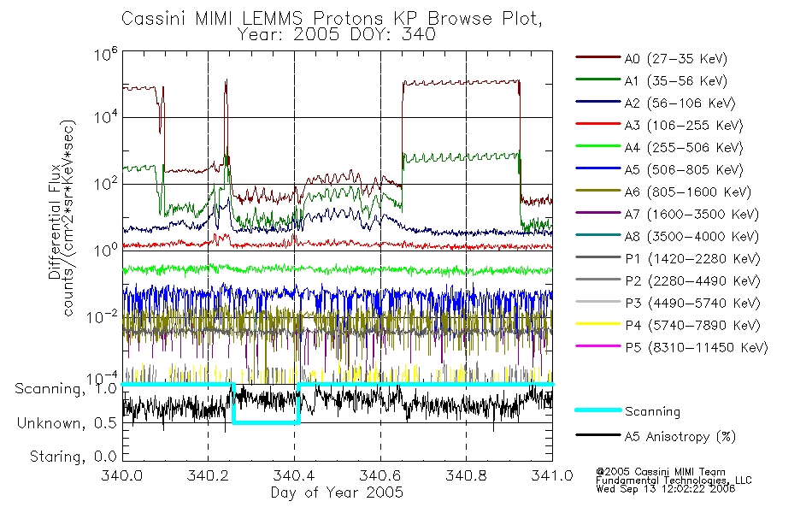
Task: Click the A0 (27-35 KeV) legend line
Action: click(597, 57)
